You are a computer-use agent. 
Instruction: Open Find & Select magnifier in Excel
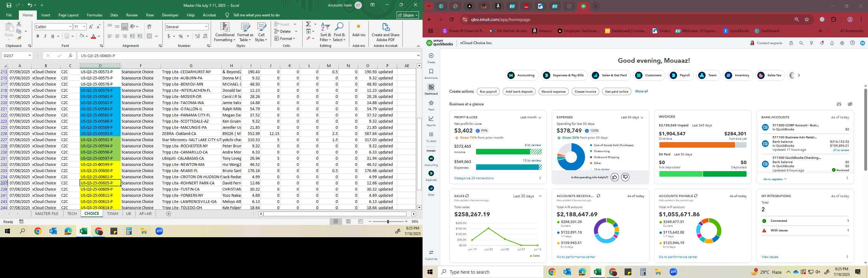[339, 32]
